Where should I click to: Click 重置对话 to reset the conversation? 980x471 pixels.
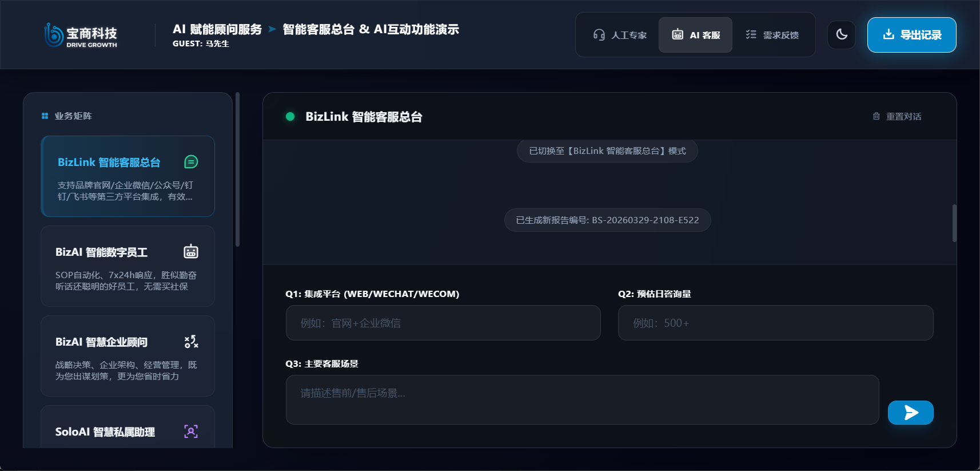pyautogui.click(x=903, y=116)
